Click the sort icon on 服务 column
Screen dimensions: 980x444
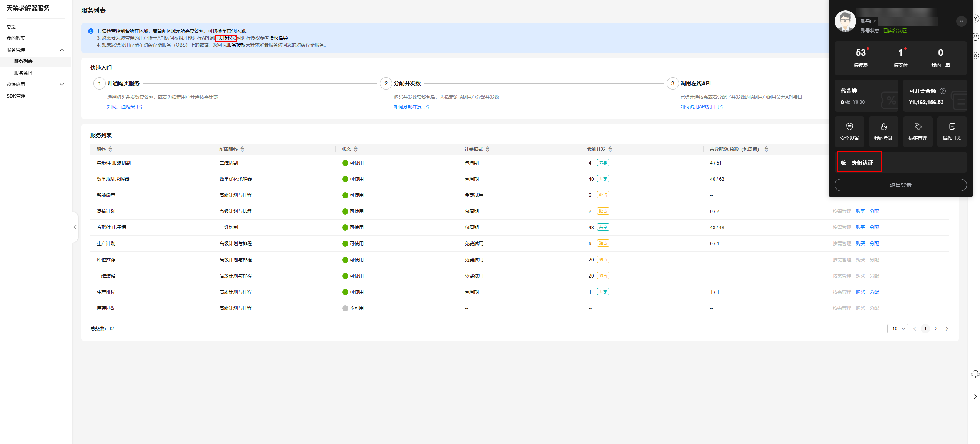click(x=110, y=149)
